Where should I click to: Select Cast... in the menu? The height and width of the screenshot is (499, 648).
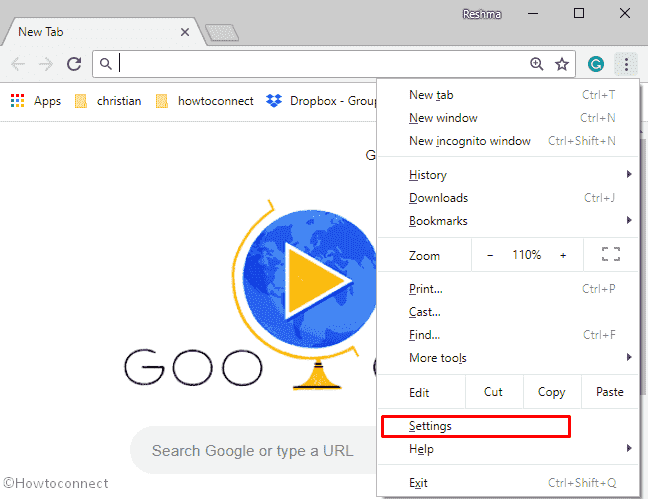point(508,312)
